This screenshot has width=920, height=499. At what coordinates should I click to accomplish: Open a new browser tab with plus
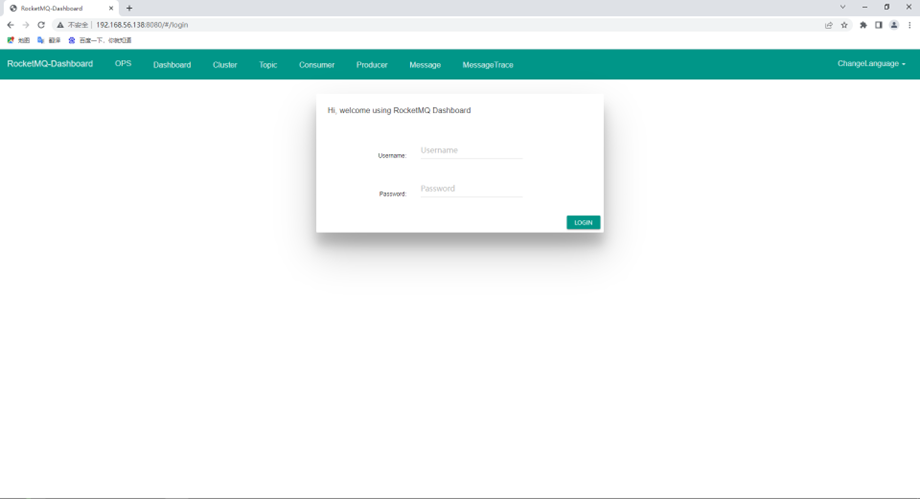(129, 8)
